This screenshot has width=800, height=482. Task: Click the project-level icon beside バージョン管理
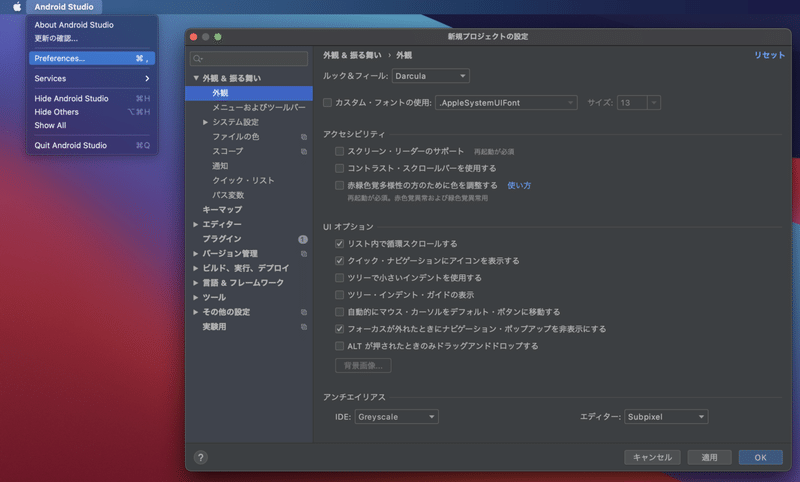304,253
